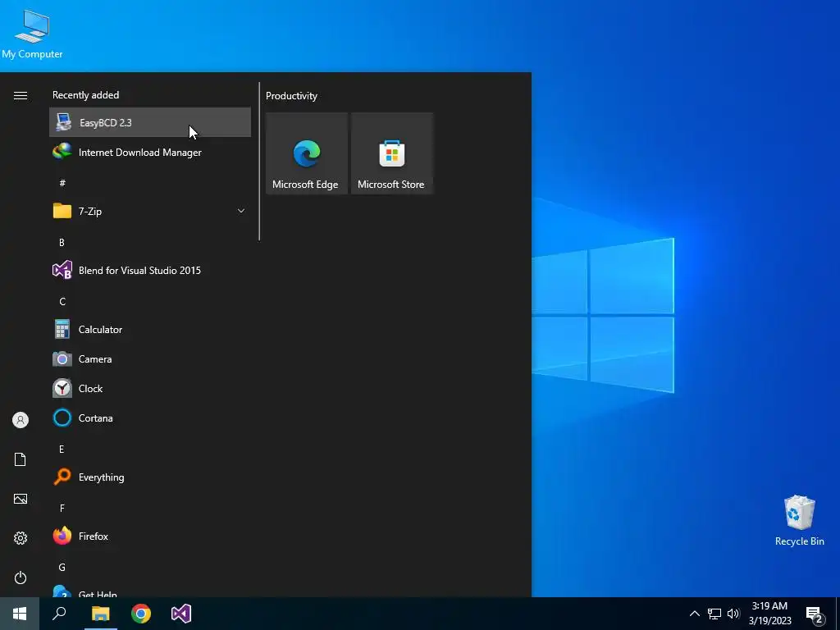The width and height of the screenshot is (840, 630).
Task: Open the Microsoft Edge tile
Action: [x=307, y=153]
